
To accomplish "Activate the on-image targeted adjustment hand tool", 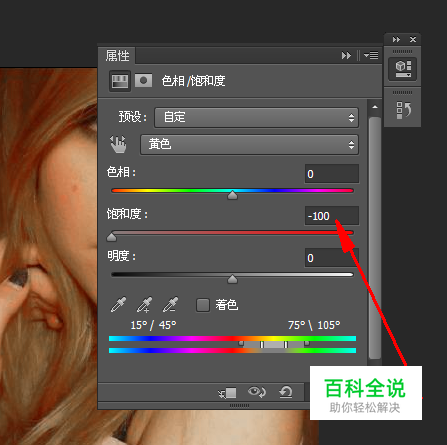I will click(118, 144).
